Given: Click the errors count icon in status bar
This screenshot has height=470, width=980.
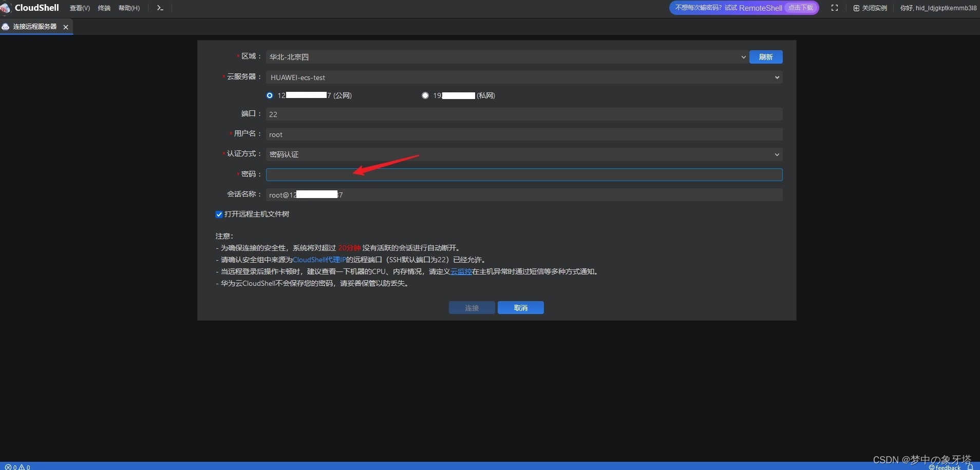Looking at the screenshot, I should [x=8, y=467].
